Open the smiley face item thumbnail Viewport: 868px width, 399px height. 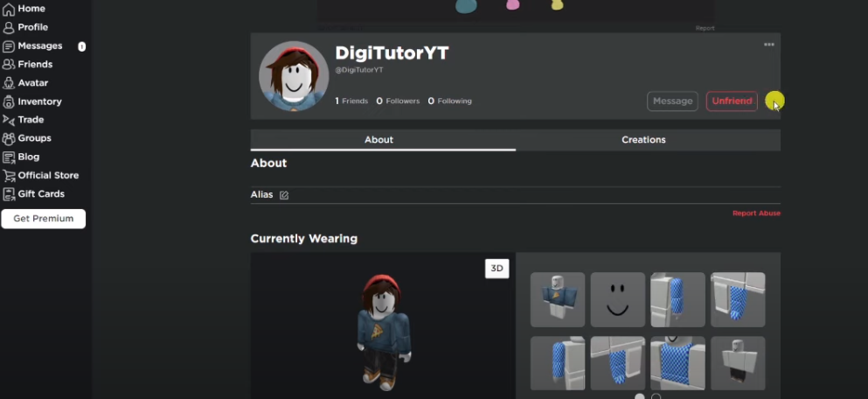coord(618,300)
